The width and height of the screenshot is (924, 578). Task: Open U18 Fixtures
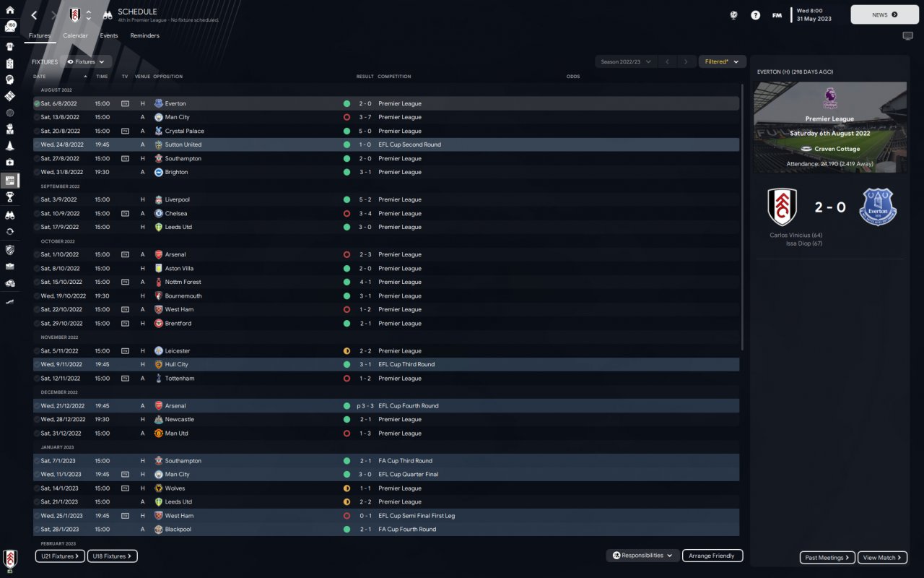pos(113,556)
